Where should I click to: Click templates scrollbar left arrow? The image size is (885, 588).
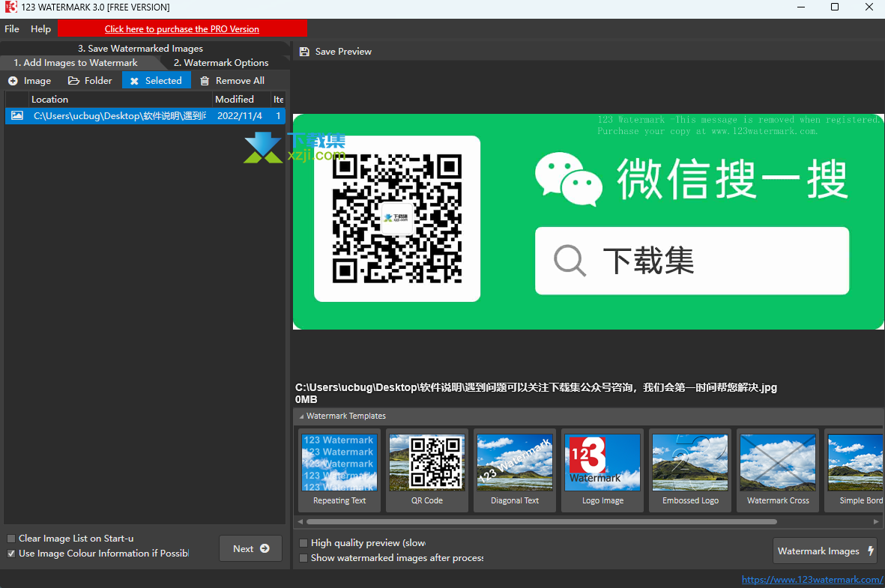(x=300, y=521)
